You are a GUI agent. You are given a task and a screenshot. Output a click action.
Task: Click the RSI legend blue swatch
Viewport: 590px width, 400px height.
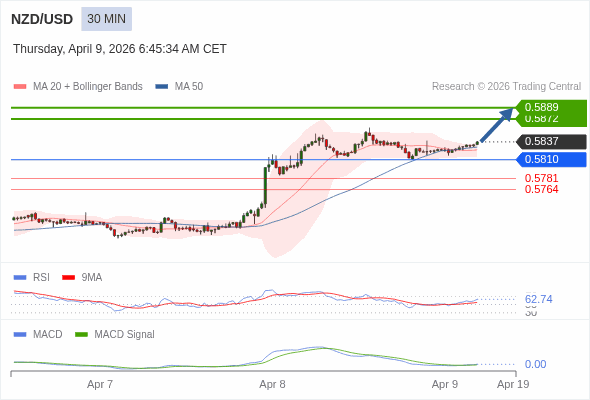(20, 278)
